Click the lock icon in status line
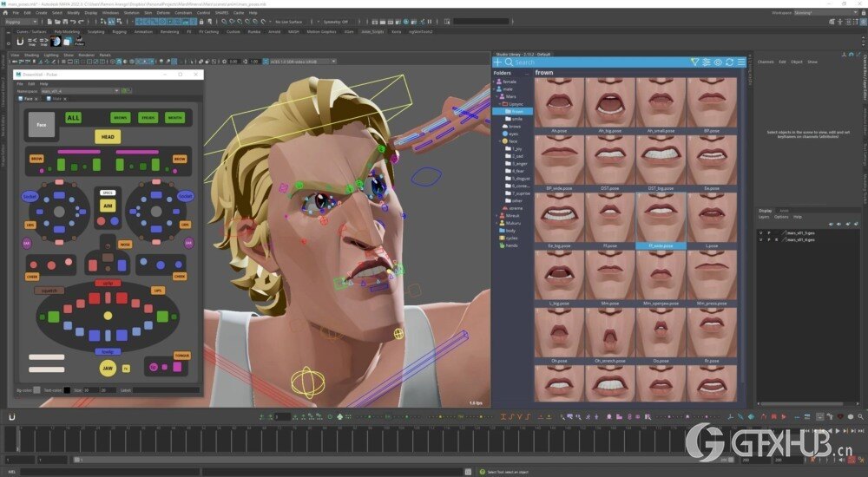Screen dimensions: 868x477 click(x=201, y=22)
